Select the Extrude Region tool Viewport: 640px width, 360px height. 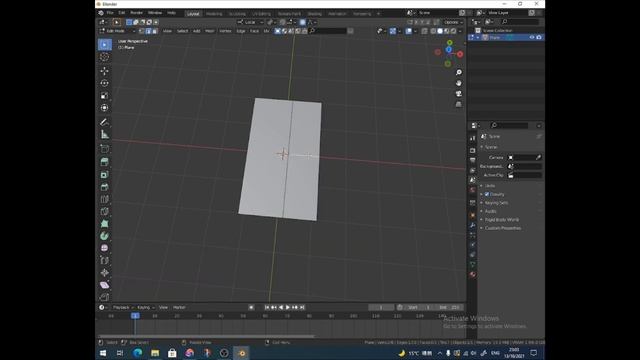(104, 162)
